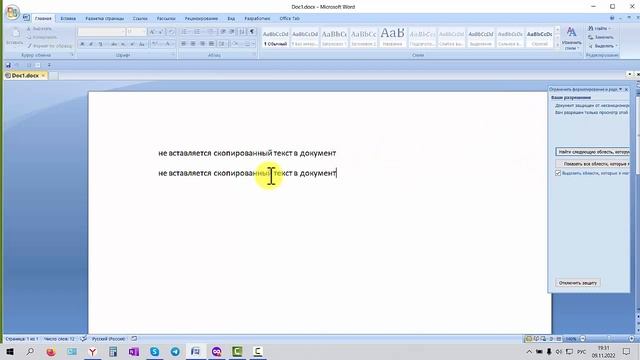Image resolution: width=640 pixels, height=360 pixels.
Task: Click the zoom in plus button
Action: (x=631, y=339)
